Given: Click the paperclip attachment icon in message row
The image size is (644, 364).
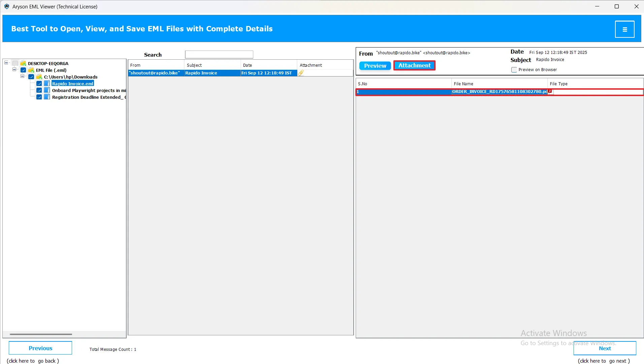Looking at the screenshot, I should 301,73.
